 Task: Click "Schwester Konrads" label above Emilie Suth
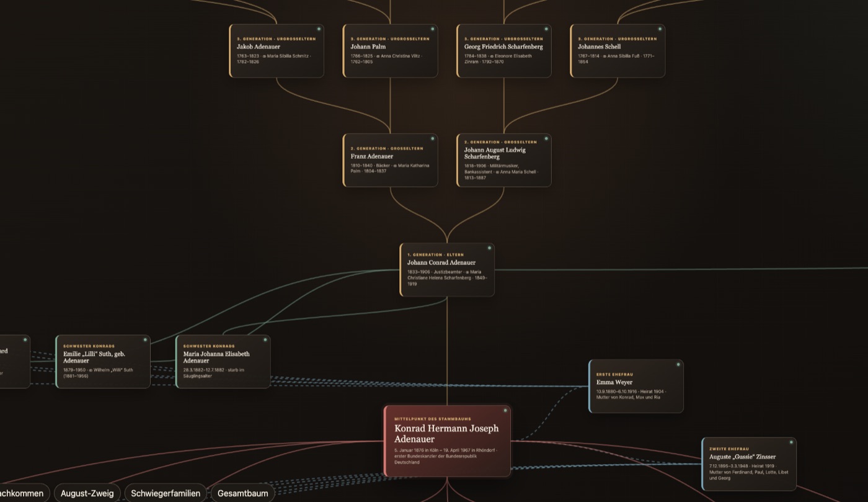[x=89, y=346]
